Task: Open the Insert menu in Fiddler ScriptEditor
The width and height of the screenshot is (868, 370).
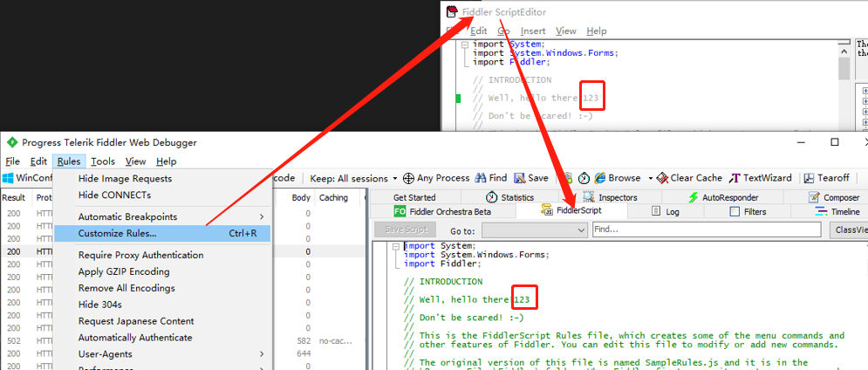Action: click(x=533, y=31)
